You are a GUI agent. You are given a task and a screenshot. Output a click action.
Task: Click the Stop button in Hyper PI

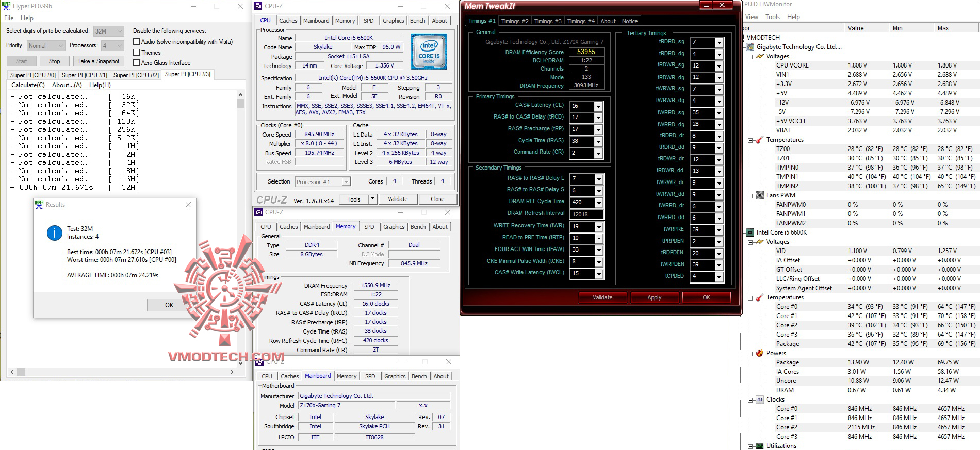point(55,61)
